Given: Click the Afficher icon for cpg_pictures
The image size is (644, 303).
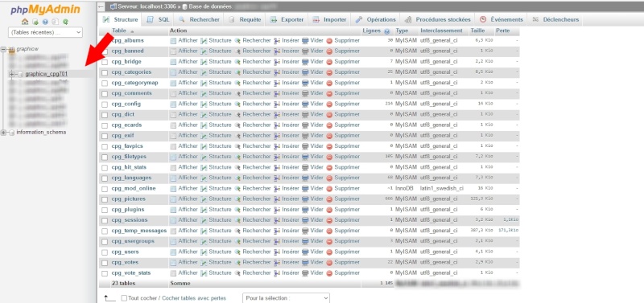Looking at the screenshot, I should click(173, 199).
